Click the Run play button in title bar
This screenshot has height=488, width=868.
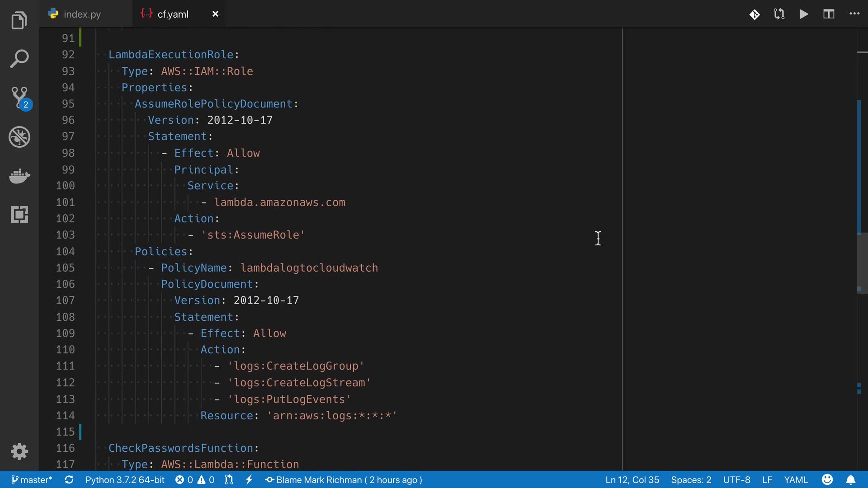point(803,14)
